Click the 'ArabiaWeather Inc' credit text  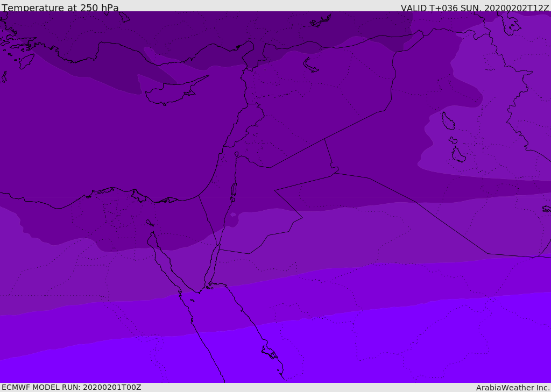click(513, 388)
